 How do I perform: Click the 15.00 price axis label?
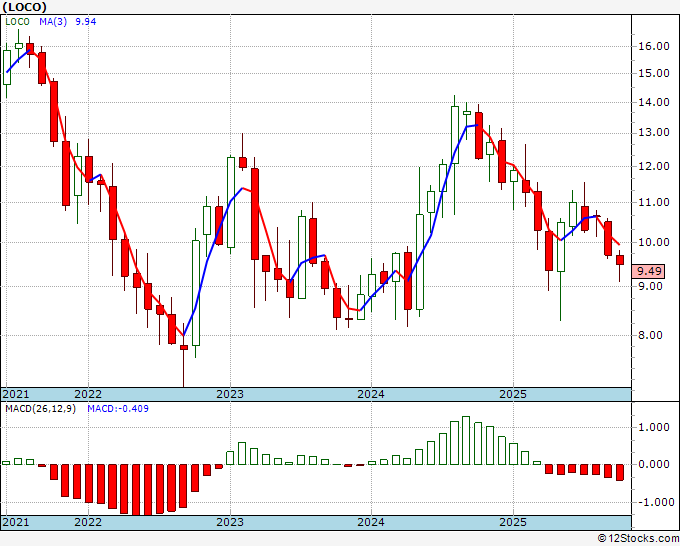coord(654,73)
